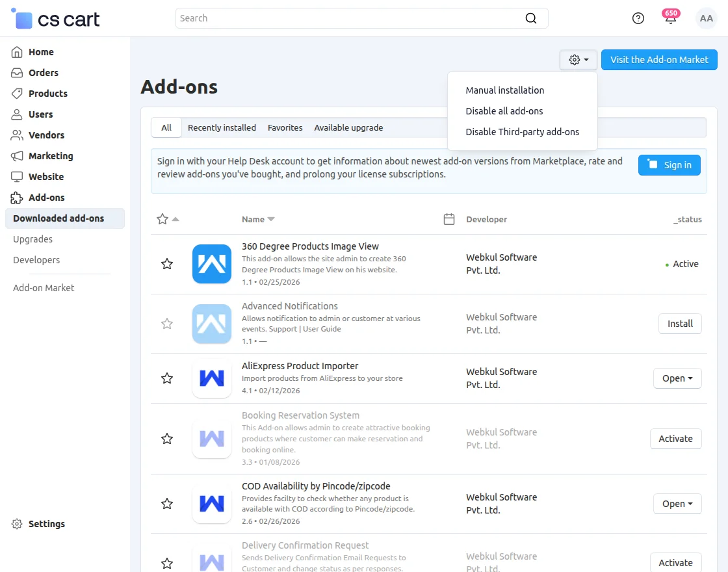
Task: Open Settings in the sidebar
Action: click(x=46, y=524)
